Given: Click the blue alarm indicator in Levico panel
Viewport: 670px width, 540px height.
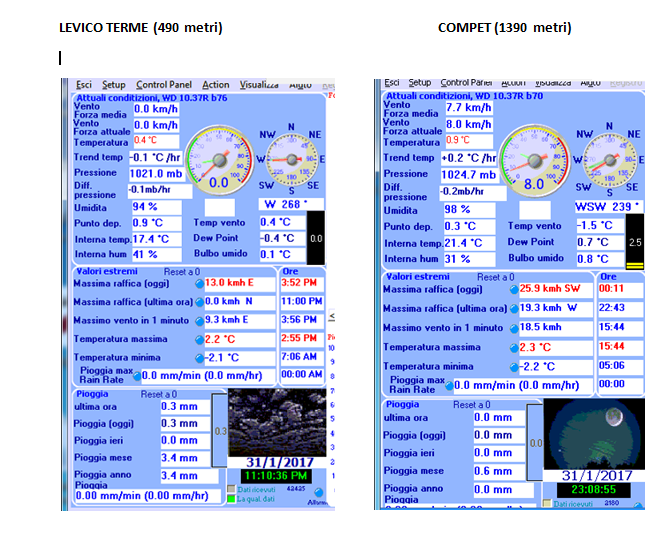Looking at the screenshot, I should (x=319, y=491).
